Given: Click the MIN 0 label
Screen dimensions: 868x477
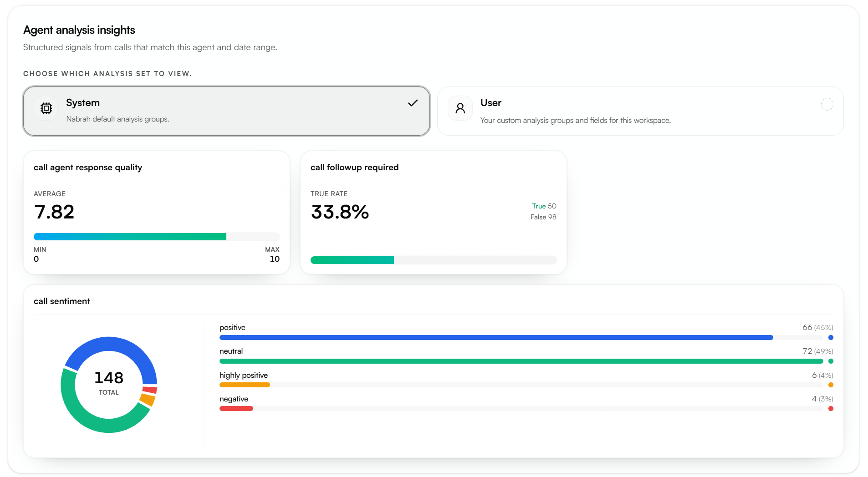Looking at the screenshot, I should coord(40,254).
